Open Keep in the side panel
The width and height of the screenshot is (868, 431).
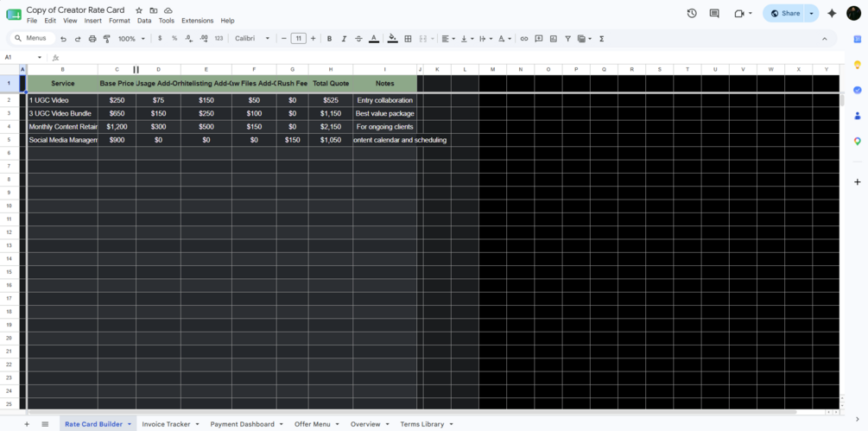click(x=858, y=65)
